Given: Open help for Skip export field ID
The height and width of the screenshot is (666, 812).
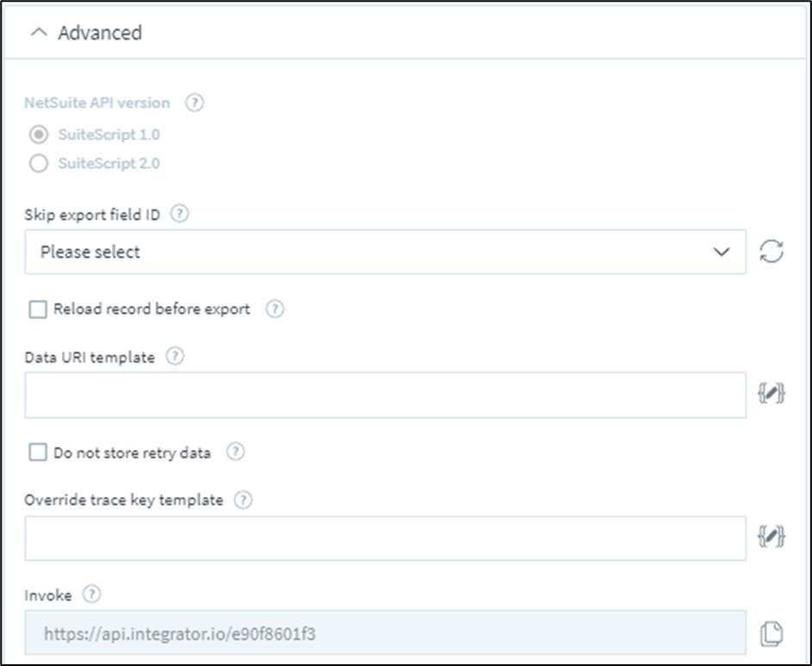Looking at the screenshot, I should [180, 214].
